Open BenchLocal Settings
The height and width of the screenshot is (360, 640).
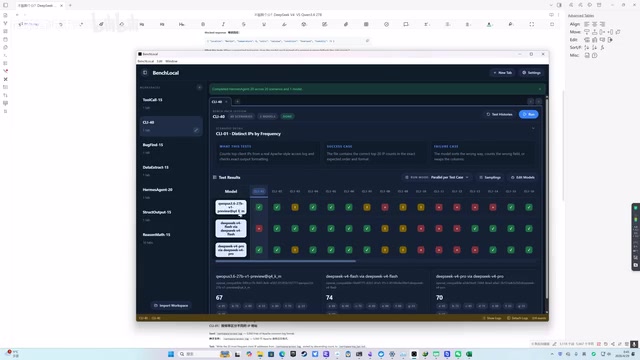point(531,73)
